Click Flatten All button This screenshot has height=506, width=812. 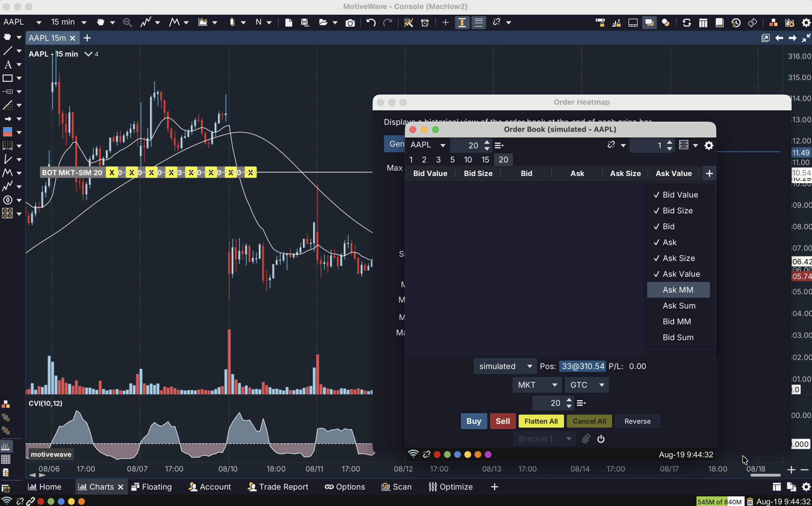point(541,421)
